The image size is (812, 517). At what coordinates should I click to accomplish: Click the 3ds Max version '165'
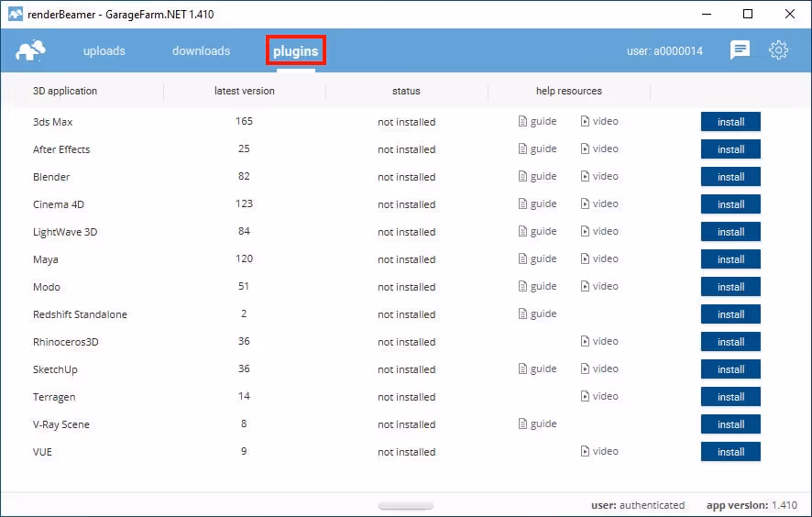click(244, 121)
